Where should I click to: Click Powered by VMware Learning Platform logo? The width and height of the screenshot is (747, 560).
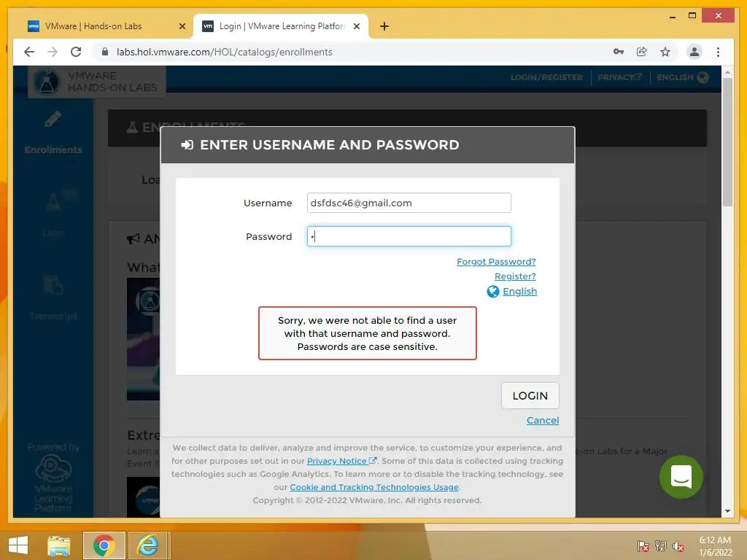(x=53, y=478)
